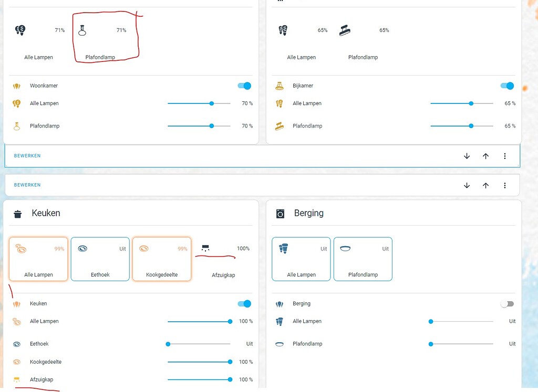
Task: Click the upper BEWERKEN edit link
Action: point(27,155)
